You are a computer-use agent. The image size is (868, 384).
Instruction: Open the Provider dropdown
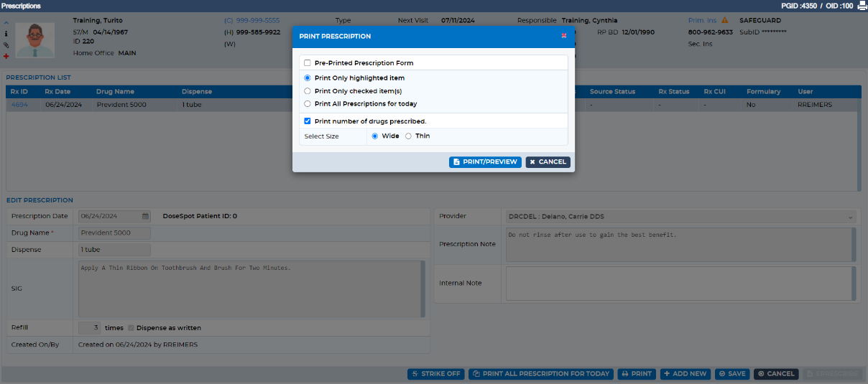[681, 216]
